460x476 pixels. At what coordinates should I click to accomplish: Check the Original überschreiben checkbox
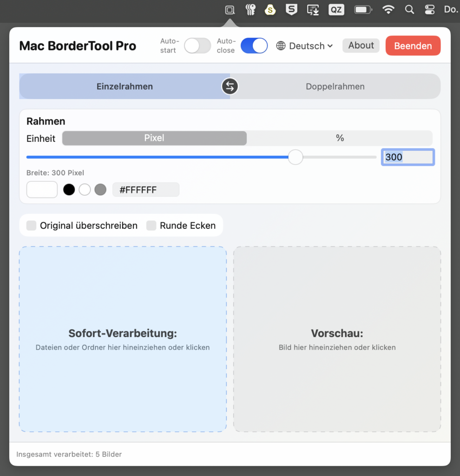(x=32, y=225)
